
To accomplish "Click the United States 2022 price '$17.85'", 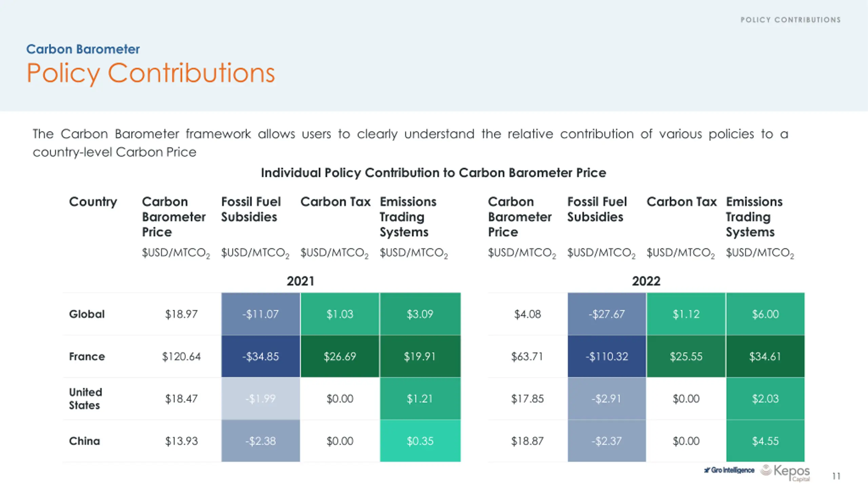I will point(528,399).
